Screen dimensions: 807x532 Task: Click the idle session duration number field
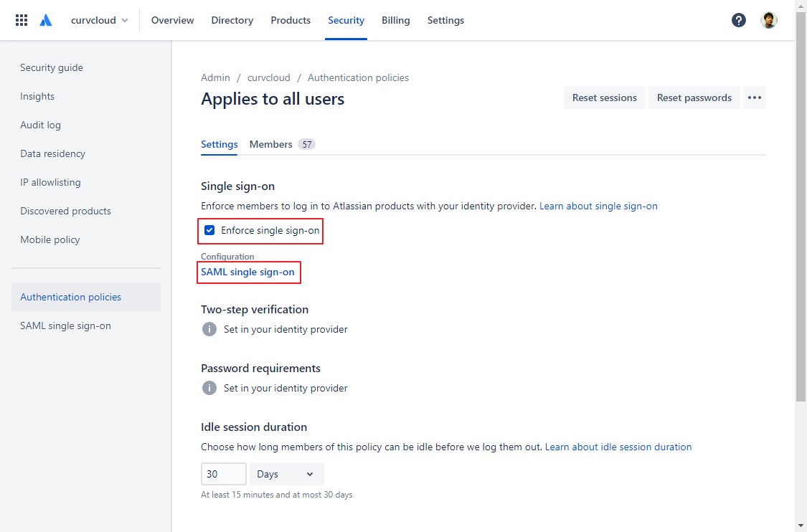coord(224,474)
